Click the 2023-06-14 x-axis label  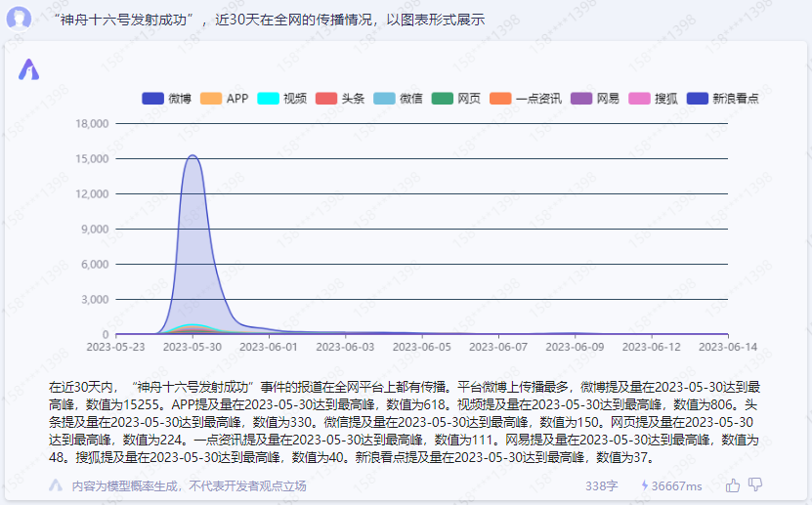(728, 347)
